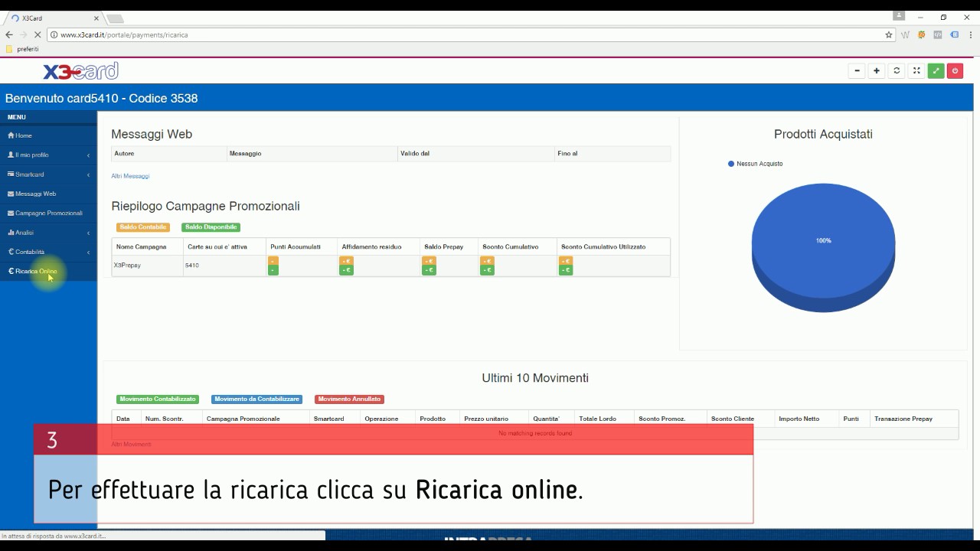Image resolution: width=980 pixels, height=551 pixels.
Task: Click the Saldo Disponibile green label
Action: 211,227
